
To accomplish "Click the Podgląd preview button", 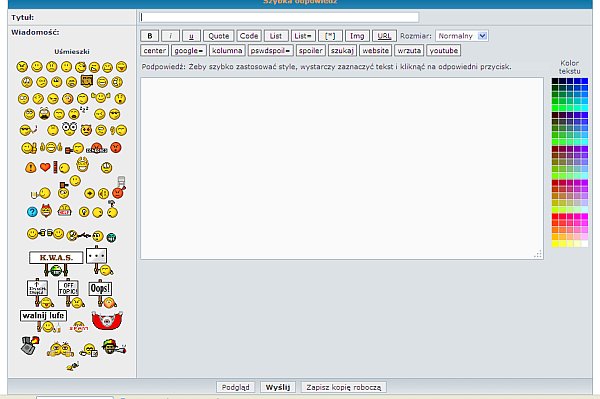I will (x=235, y=387).
